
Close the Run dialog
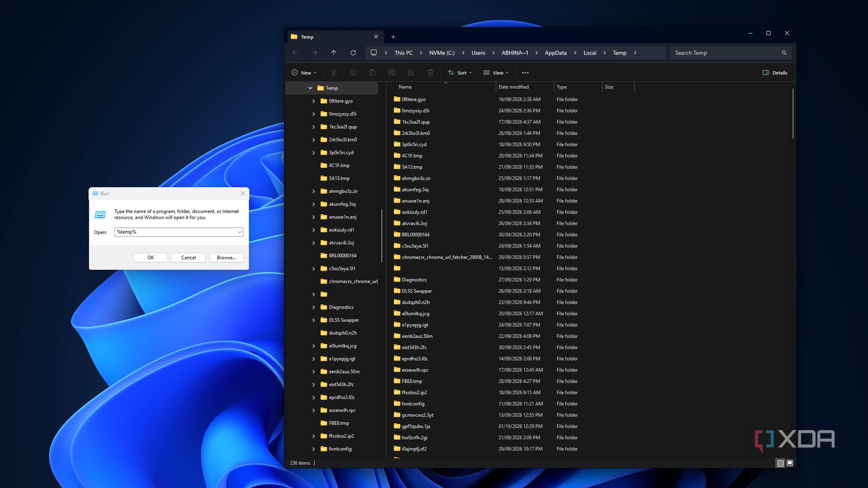coord(243,194)
